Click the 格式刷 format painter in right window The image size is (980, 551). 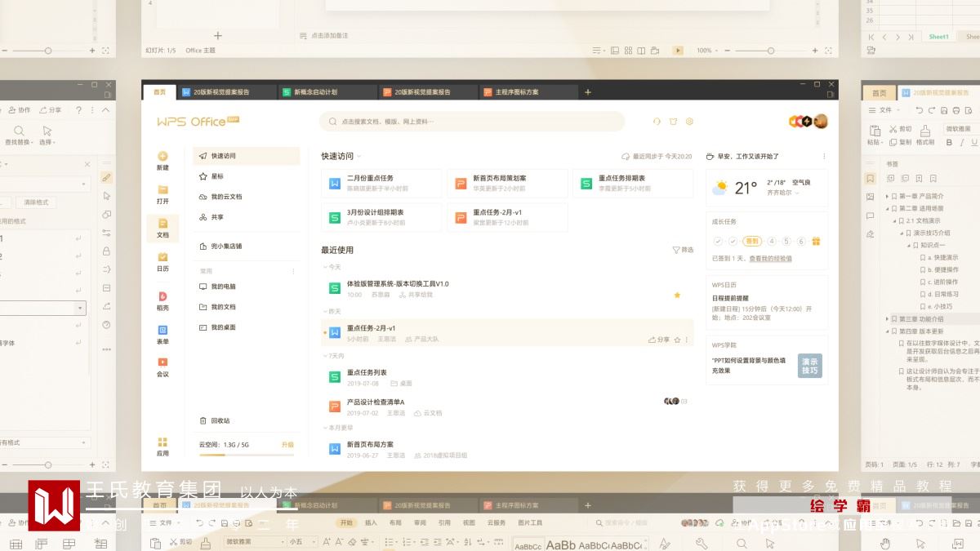point(924,135)
